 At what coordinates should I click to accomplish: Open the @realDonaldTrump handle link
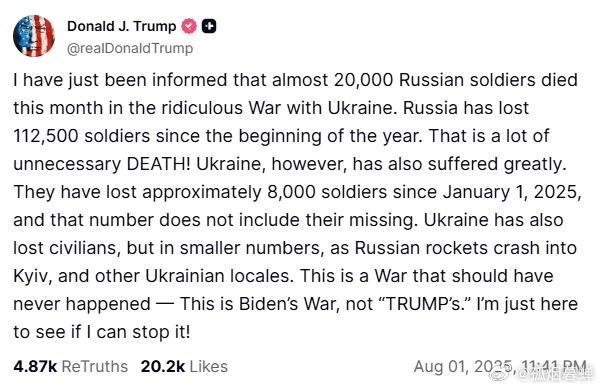(130, 48)
